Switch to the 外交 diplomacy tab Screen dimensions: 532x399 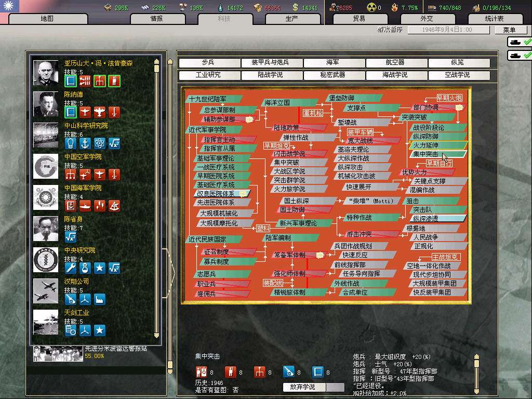point(426,19)
